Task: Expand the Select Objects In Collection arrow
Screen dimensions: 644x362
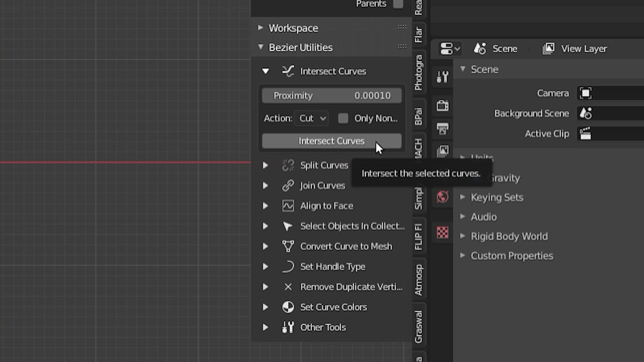Action: 265,226
